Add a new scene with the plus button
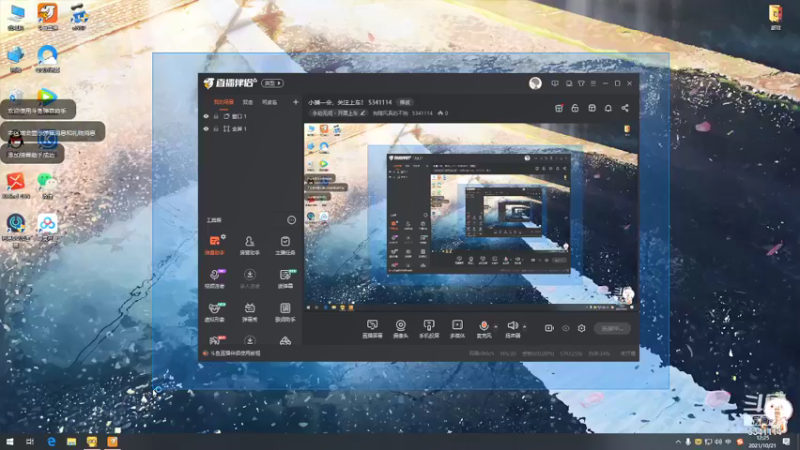800x450 pixels. 295,102
